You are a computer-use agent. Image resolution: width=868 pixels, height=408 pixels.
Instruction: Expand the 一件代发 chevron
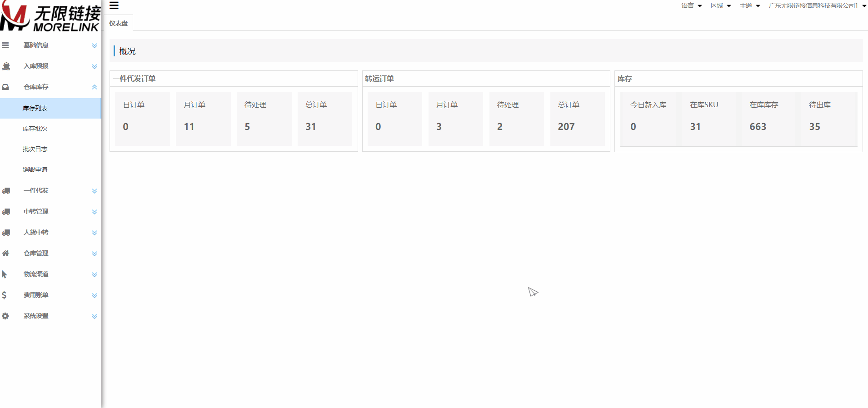[x=95, y=191]
